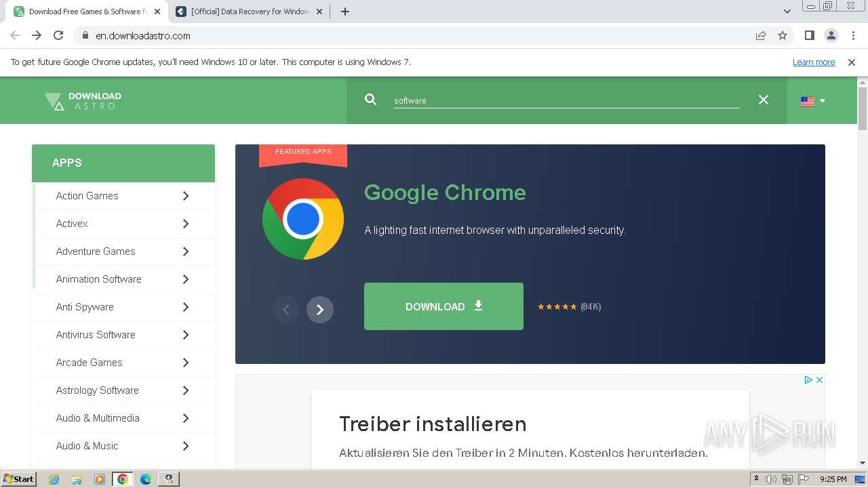Viewport: 868px width, 488px height.
Task: Expand the Animation Software category arrow
Action: [x=186, y=279]
